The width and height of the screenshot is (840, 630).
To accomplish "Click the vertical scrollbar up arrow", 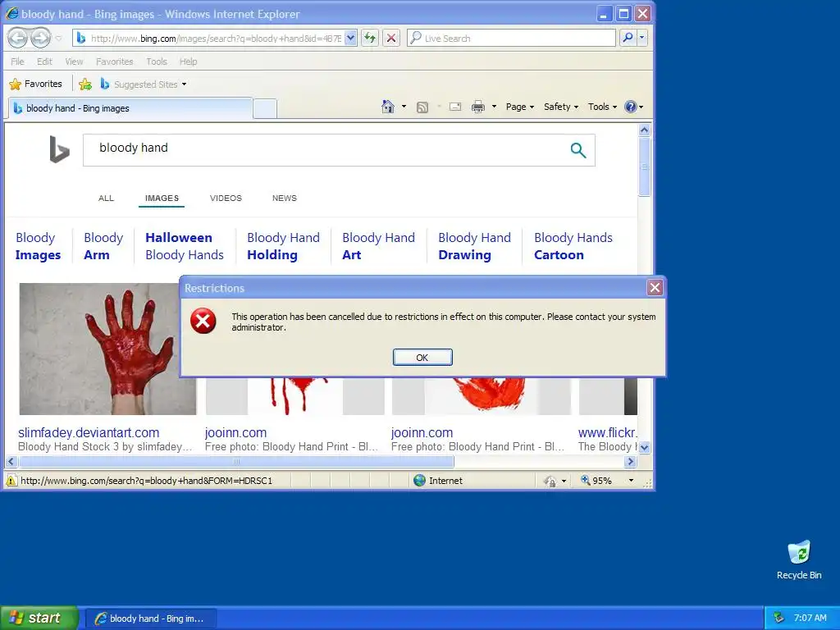I will [x=645, y=130].
